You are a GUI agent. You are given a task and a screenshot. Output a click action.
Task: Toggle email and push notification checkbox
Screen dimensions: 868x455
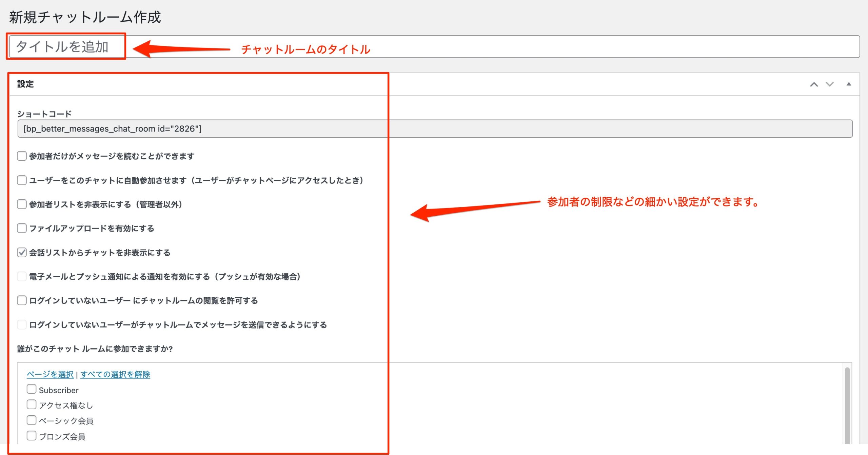[22, 277]
